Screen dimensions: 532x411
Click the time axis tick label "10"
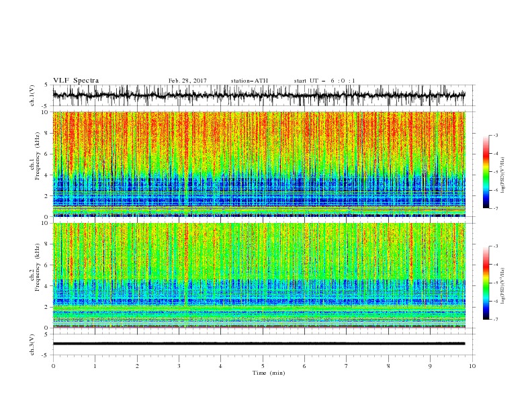coord(472,366)
